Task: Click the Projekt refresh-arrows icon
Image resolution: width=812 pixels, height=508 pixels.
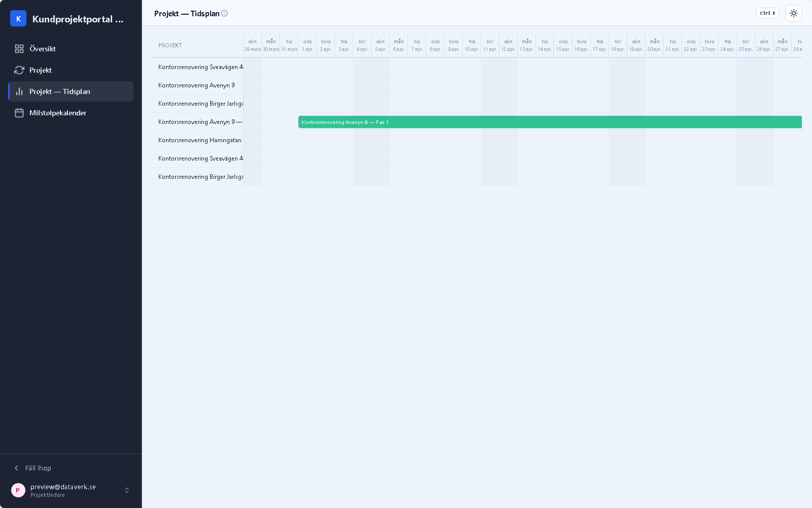Action: coord(19,70)
